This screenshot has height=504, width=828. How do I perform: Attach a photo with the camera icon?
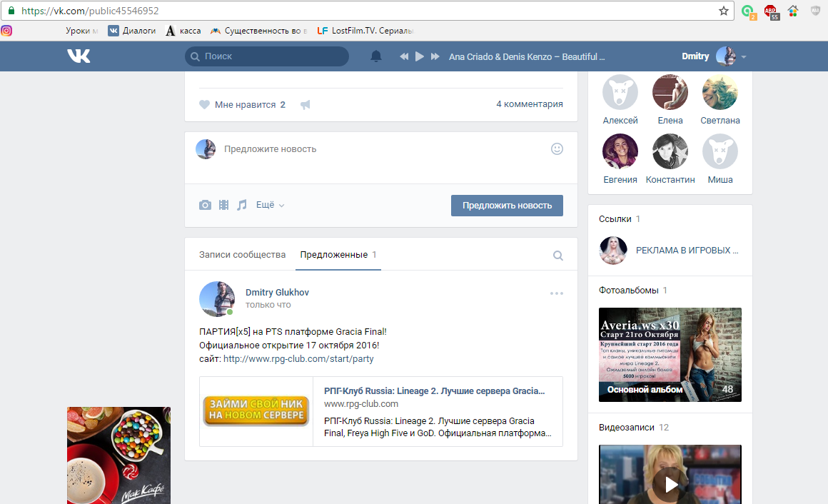(x=205, y=205)
